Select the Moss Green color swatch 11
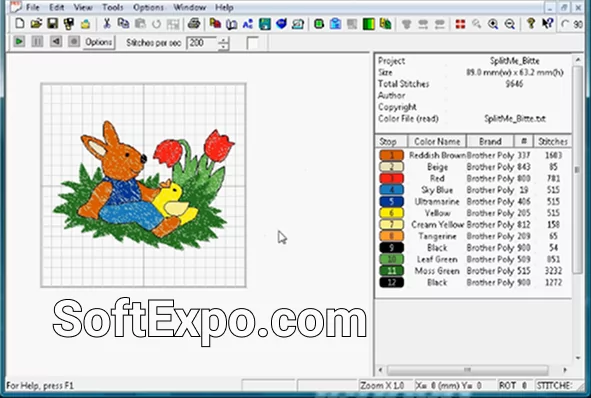Viewport: 591px width, 398px height. coord(392,271)
